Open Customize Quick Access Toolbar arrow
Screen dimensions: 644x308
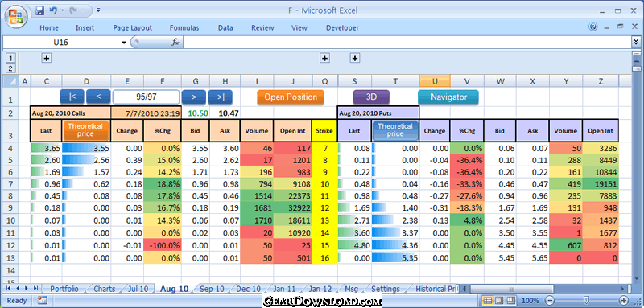point(98,10)
